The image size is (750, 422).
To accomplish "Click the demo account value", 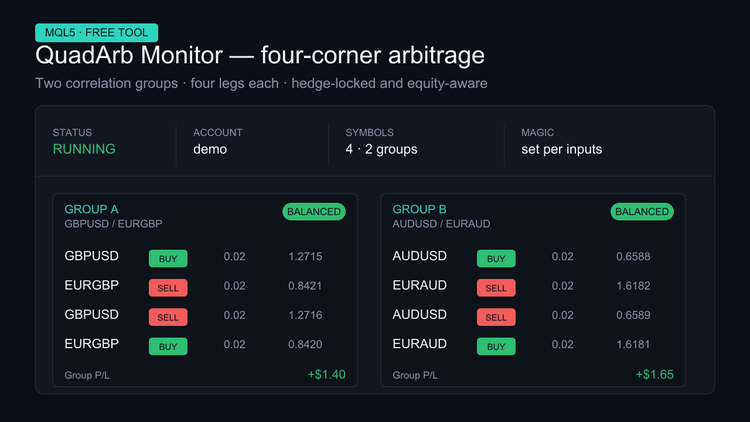I will click(210, 149).
